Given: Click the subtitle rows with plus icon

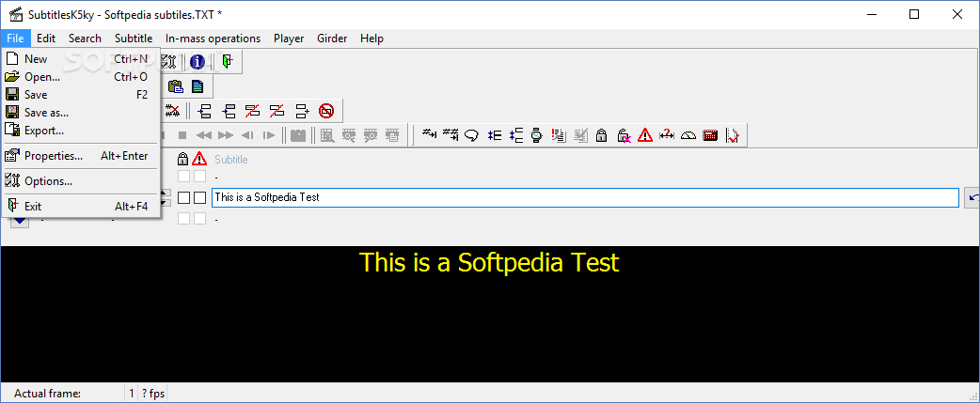Looking at the screenshot, I should click(302, 112).
